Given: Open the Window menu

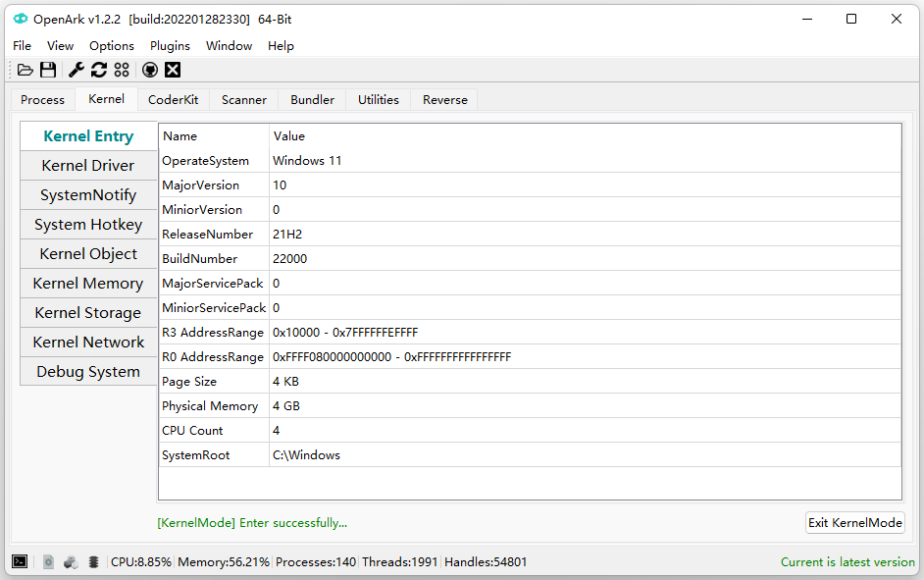Looking at the screenshot, I should (x=229, y=46).
